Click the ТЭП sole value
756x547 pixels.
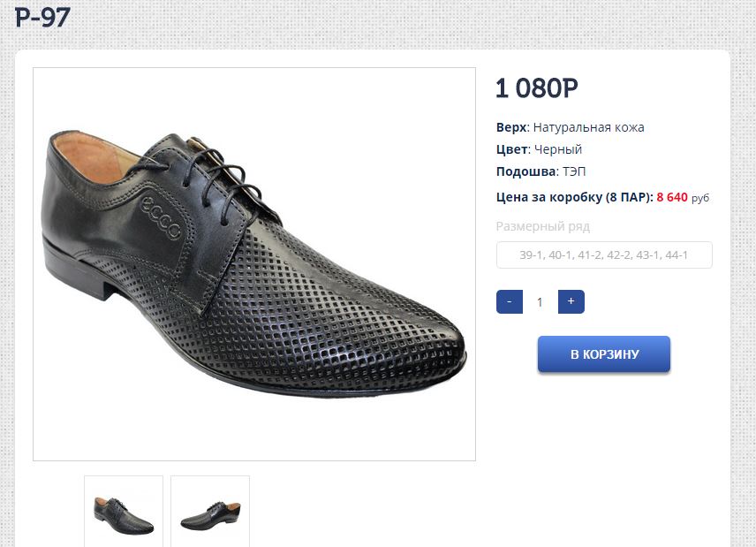click(x=573, y=171)
